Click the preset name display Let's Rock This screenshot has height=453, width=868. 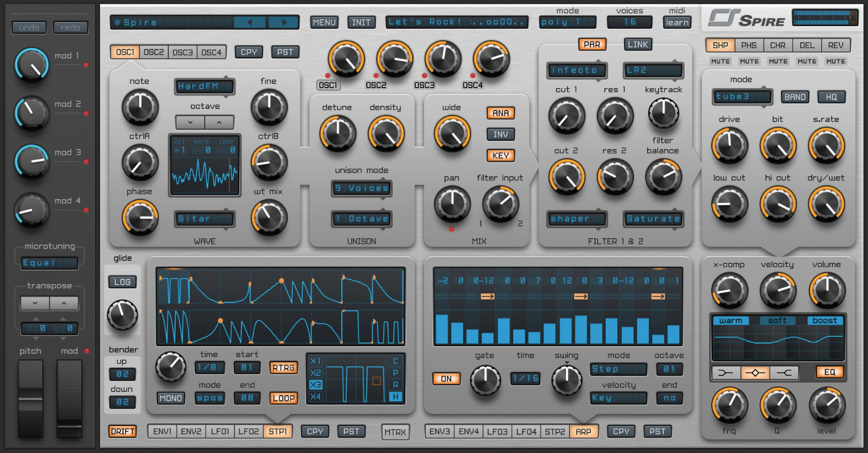coord(457,22)
